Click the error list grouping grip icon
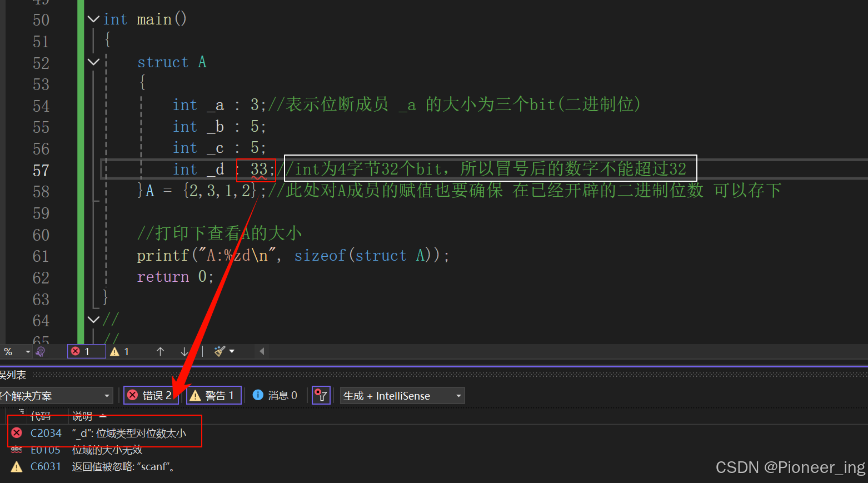The width and height of the screenshot is (868, 483). [x=21, y=412]
